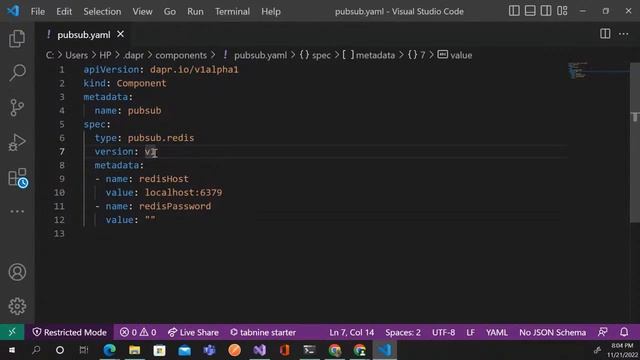This screenshot has height=360, width=640.
Task: Open Visual Studio from taskbar
Action: coord(260,350)
